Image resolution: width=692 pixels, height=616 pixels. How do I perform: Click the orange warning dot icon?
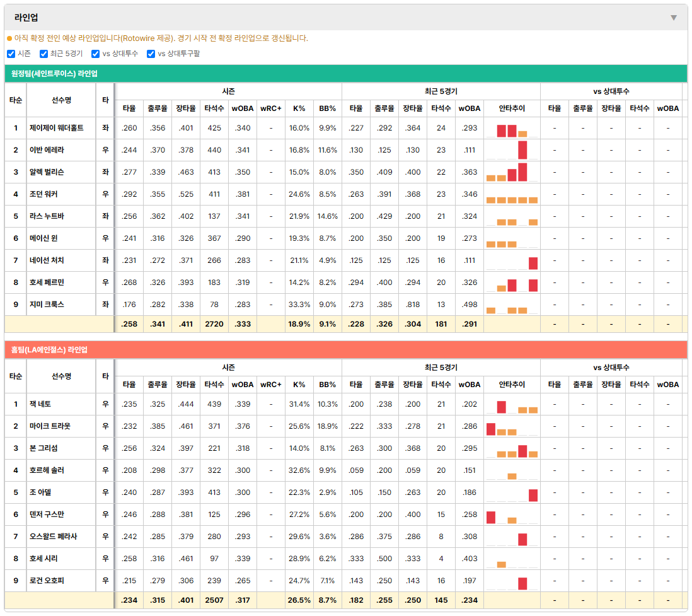(x=9, y=39)
